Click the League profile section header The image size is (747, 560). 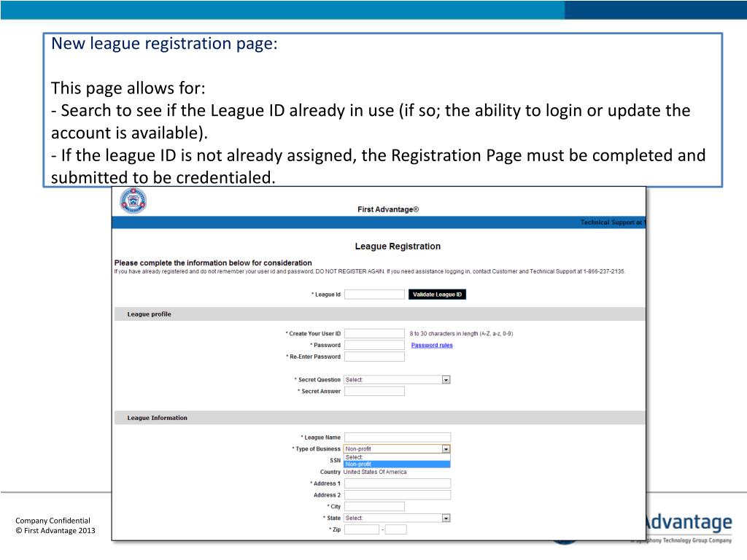pos(379,314)
